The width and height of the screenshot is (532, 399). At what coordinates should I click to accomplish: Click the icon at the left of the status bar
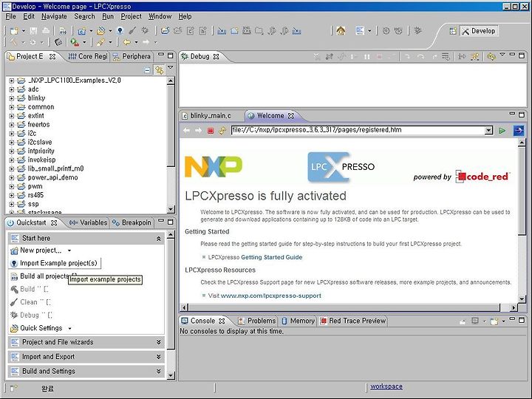pyautogui.click(x=13, y=388)
